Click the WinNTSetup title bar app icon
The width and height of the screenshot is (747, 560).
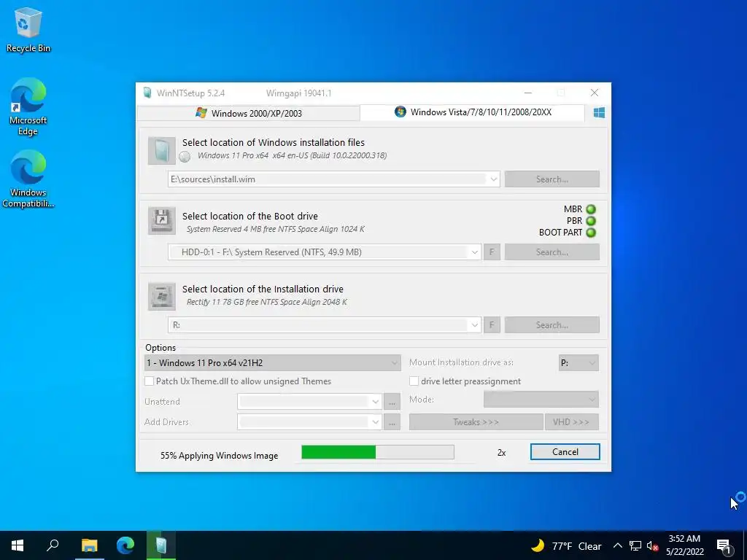tap(147, 93)
